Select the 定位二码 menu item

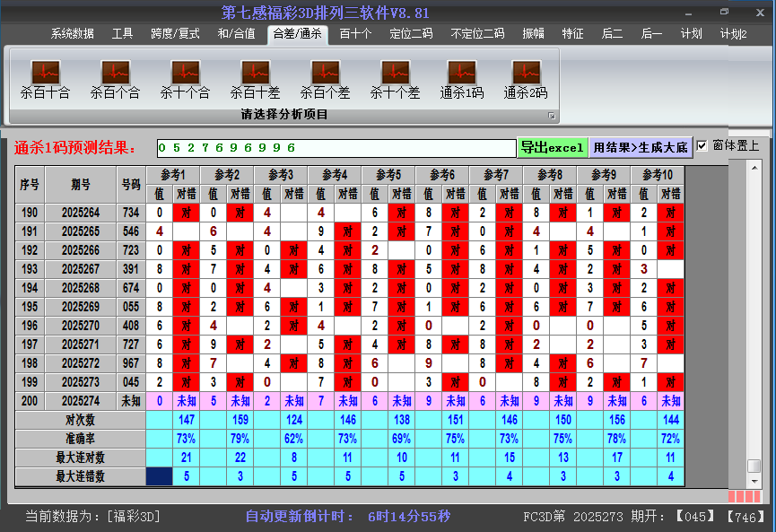[411, 34]
